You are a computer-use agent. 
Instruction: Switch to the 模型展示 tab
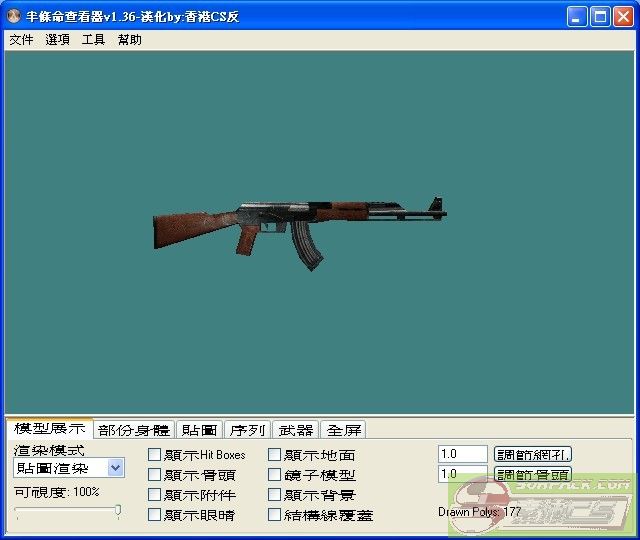(x=49, y=429)
